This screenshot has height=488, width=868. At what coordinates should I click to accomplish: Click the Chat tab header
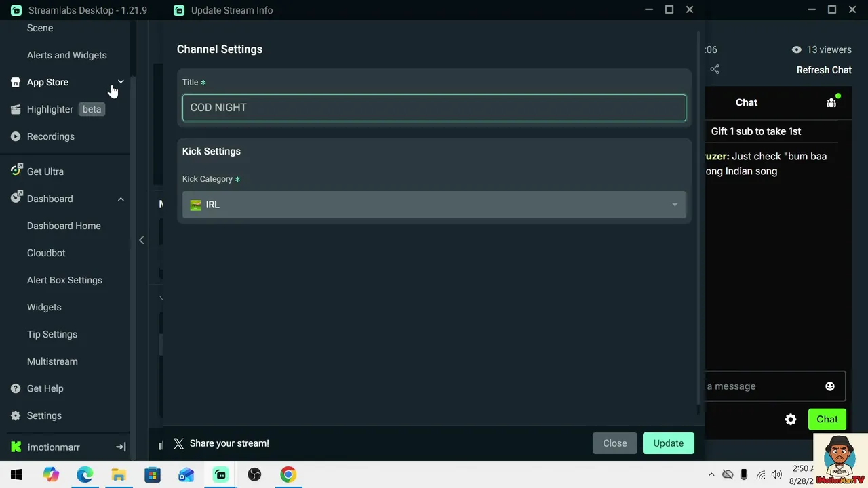coord(747,102)
